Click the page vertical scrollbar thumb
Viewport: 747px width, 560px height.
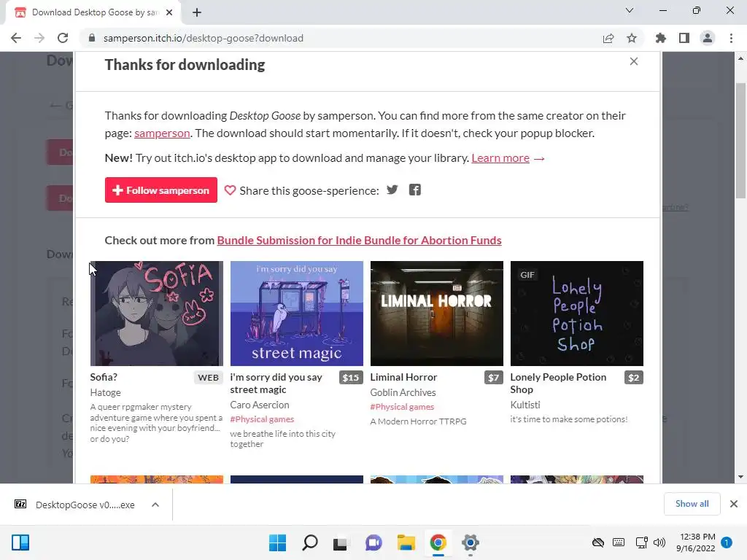coord(740,141)
